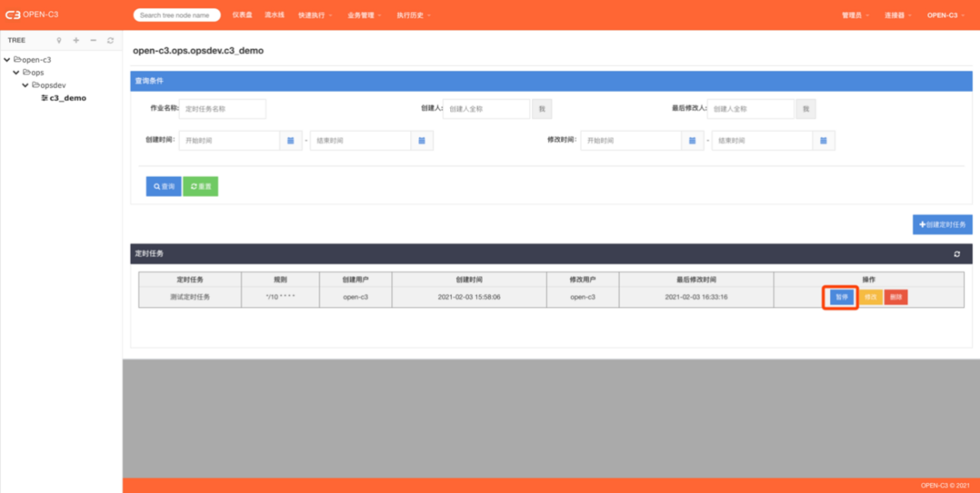Go to the 流水线 menu item
The image size is (980, 493).
point(274,15)
